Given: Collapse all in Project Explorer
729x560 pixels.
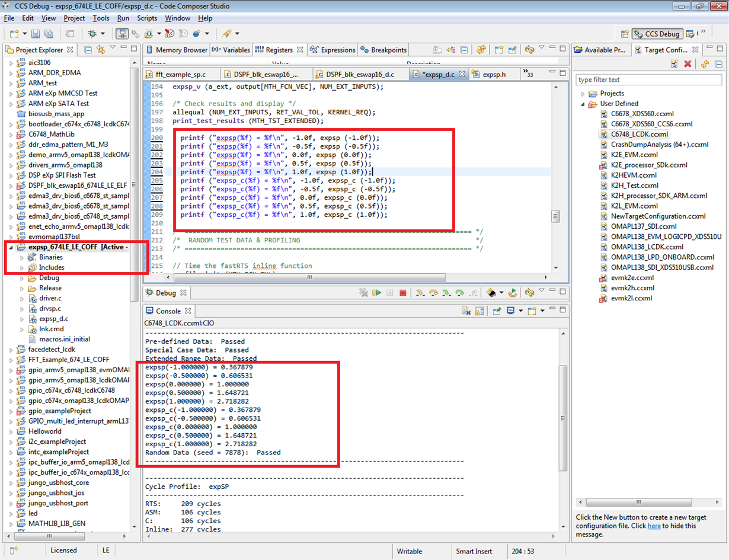Looking at the screenshot, I should (x=88, y=50).
